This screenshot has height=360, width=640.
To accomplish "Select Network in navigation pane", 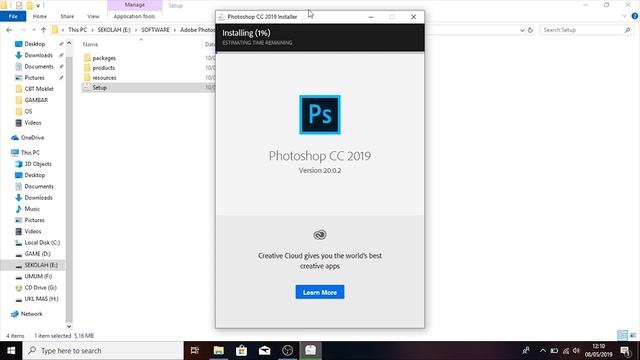I will pos(31,314).
